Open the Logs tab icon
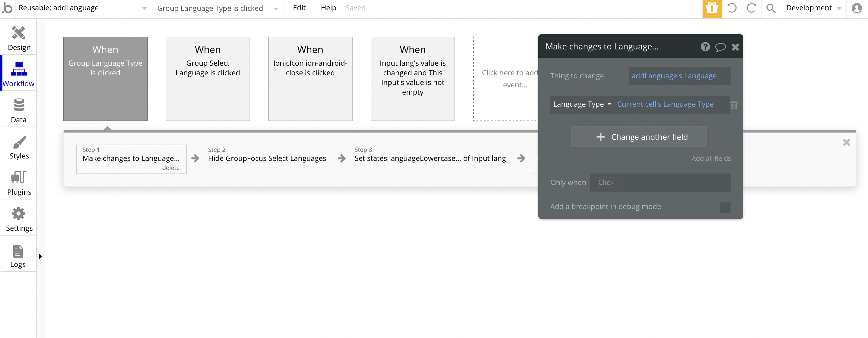 18,255
